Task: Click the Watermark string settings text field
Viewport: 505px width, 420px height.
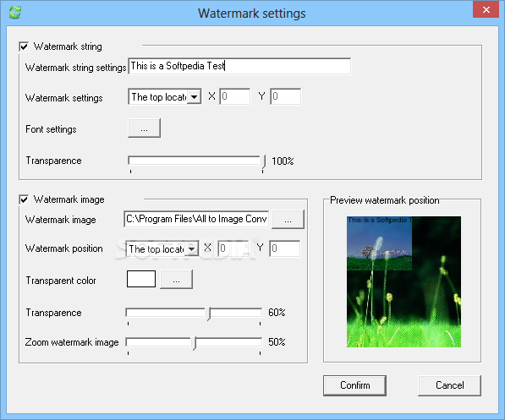Action: point(239,66)
